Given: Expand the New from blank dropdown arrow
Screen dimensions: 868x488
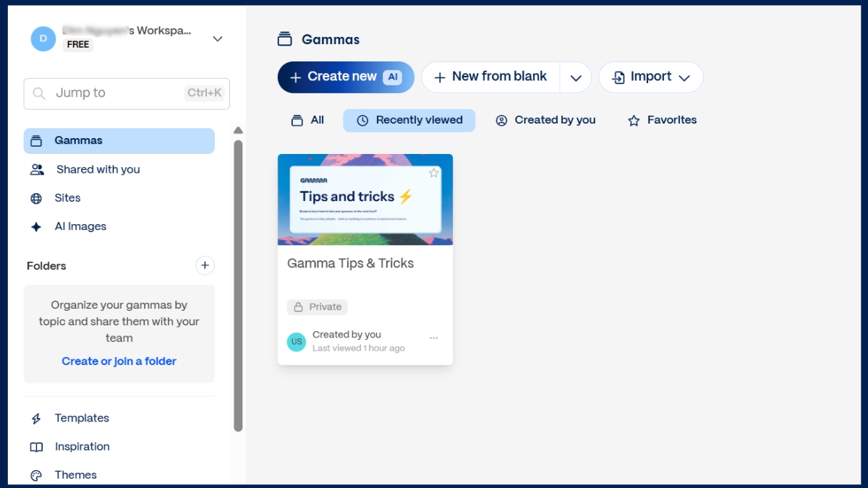Looking at the screenshot, I should point(576,77).
